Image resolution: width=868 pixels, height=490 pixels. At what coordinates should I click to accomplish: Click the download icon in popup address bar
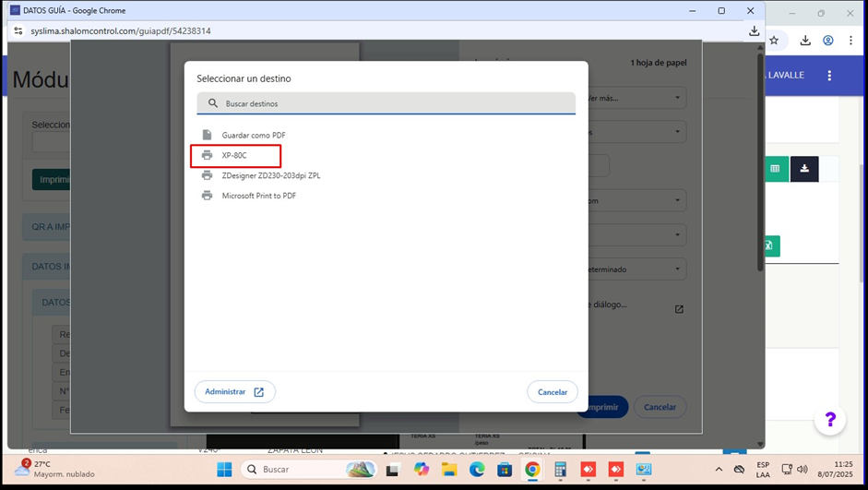(x=754, y=31)
